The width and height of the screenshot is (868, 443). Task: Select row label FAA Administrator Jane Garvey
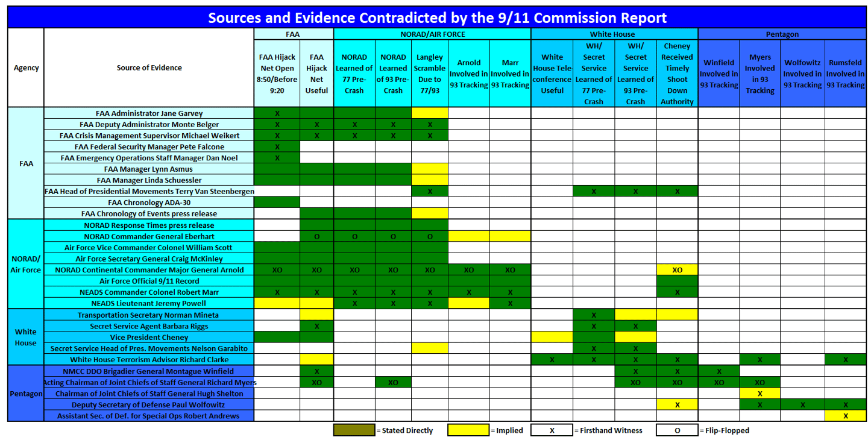tap(149, 113)
